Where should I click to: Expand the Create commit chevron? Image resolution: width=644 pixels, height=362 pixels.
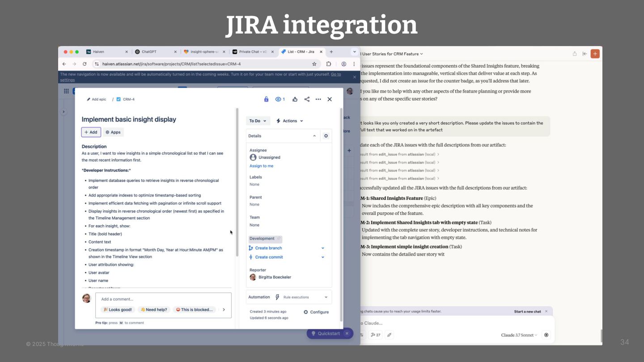[323, 257]
